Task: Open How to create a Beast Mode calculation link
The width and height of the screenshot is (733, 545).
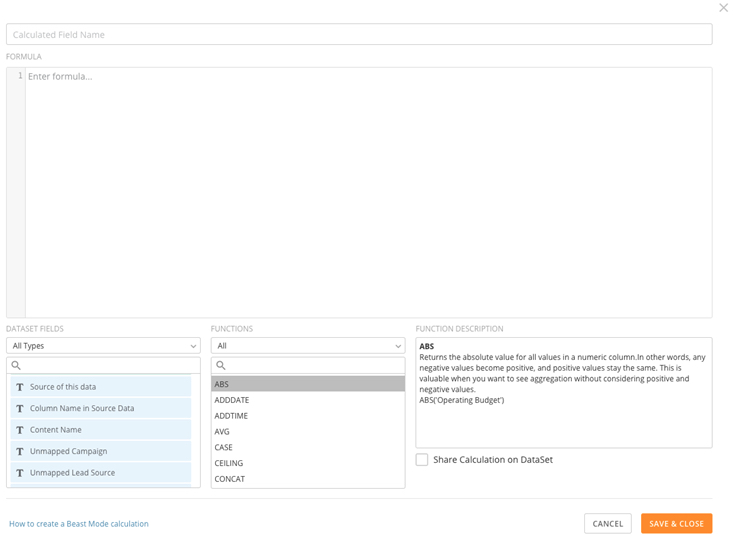Action: (x=79, y=524)
